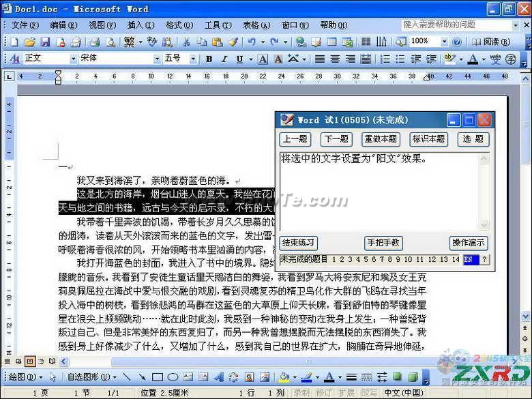Image resolution: width=532 pixels, height=399 pixels.
Task: Open the 文件 menu
Action: point(25,25)
